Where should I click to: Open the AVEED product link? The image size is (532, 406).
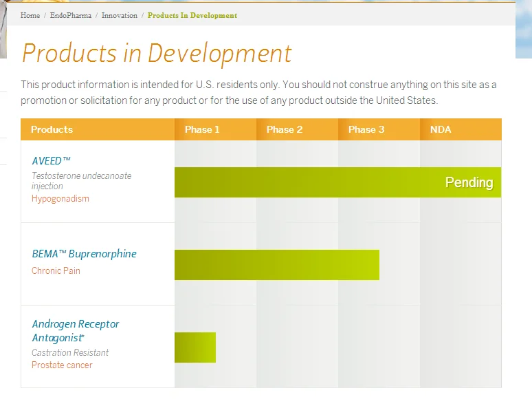tap(52, 160)
